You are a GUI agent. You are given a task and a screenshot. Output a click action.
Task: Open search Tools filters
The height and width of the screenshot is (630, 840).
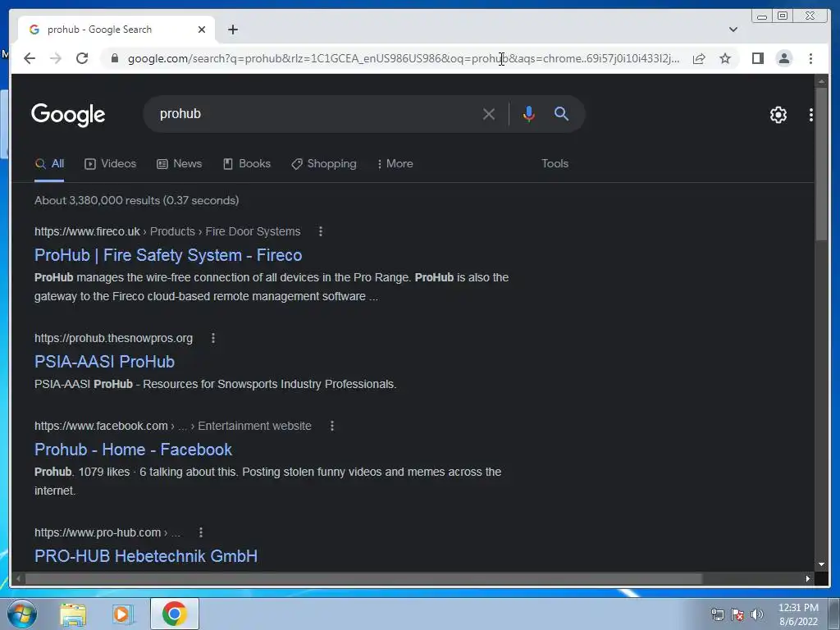point(555,163)
